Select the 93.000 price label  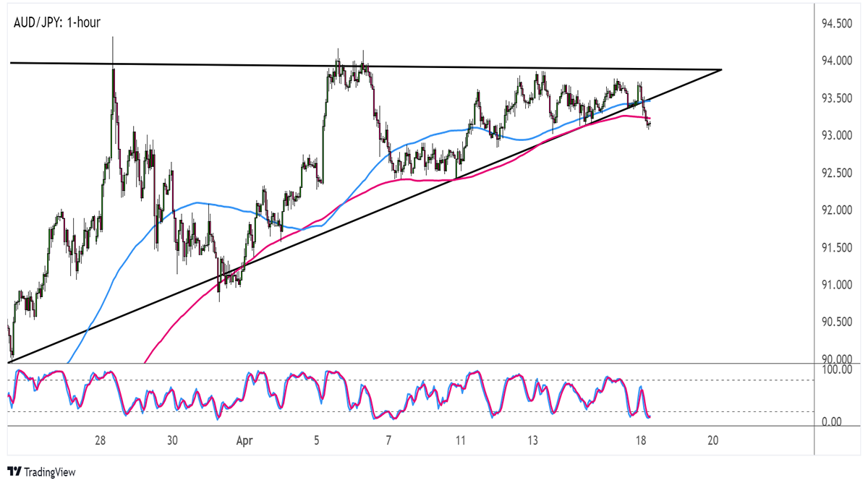tap(835, 135)
